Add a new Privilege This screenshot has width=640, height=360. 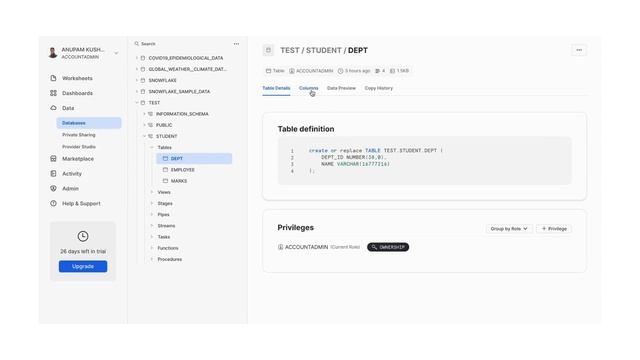click(x=554, y=229)
